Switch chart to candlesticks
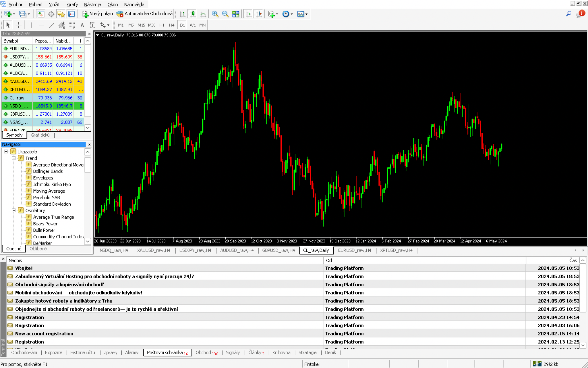This screenshot has height=368, width=588. 192,14
